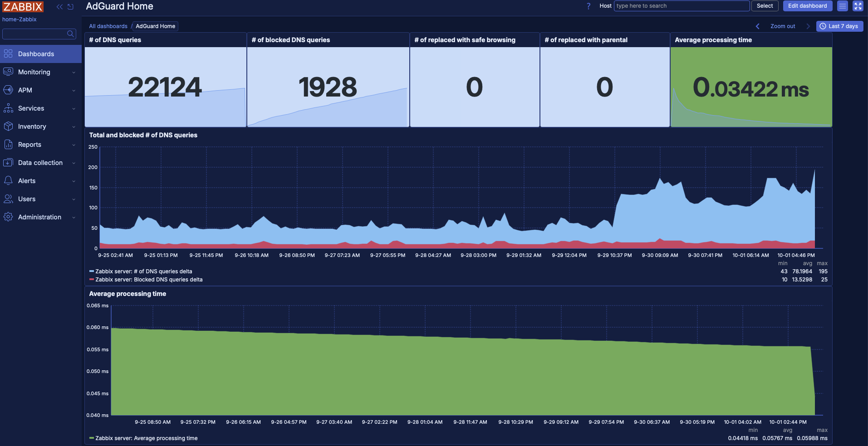Click the Monitoring icon in sidebar

click(x=8, y=72)
